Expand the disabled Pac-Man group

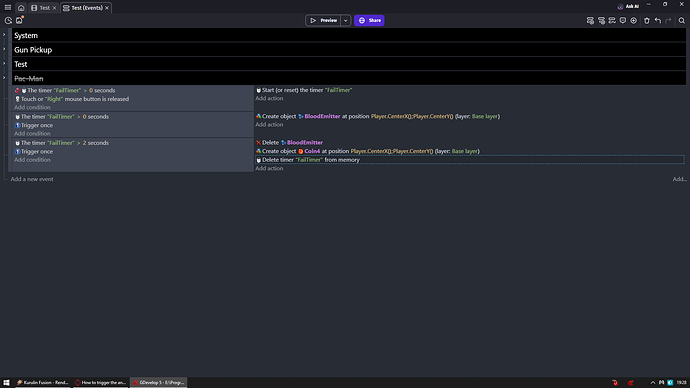click(x=4, y=78)
